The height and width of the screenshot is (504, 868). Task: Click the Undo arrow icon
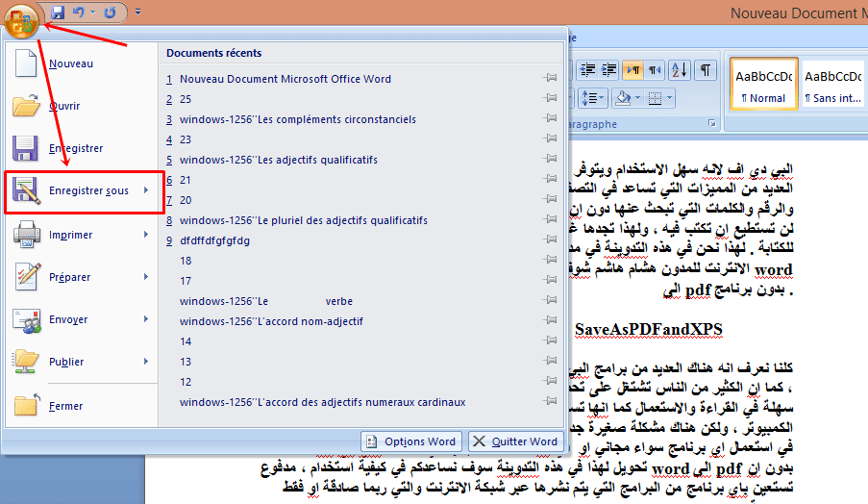(x=78, y=13)
